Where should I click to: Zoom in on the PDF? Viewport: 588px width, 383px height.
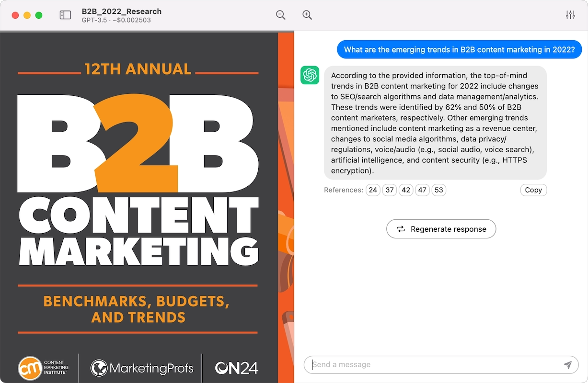pyautogui.click(x=307, y=15)
